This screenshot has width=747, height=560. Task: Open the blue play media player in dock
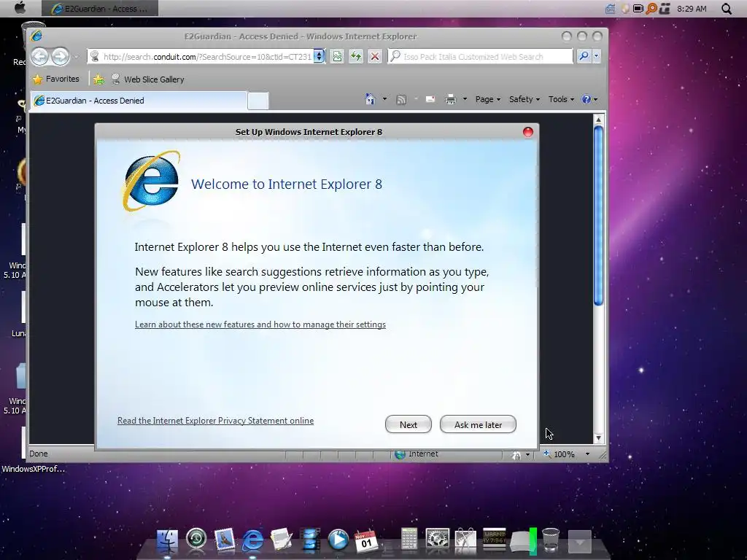(x=338, y=540)
